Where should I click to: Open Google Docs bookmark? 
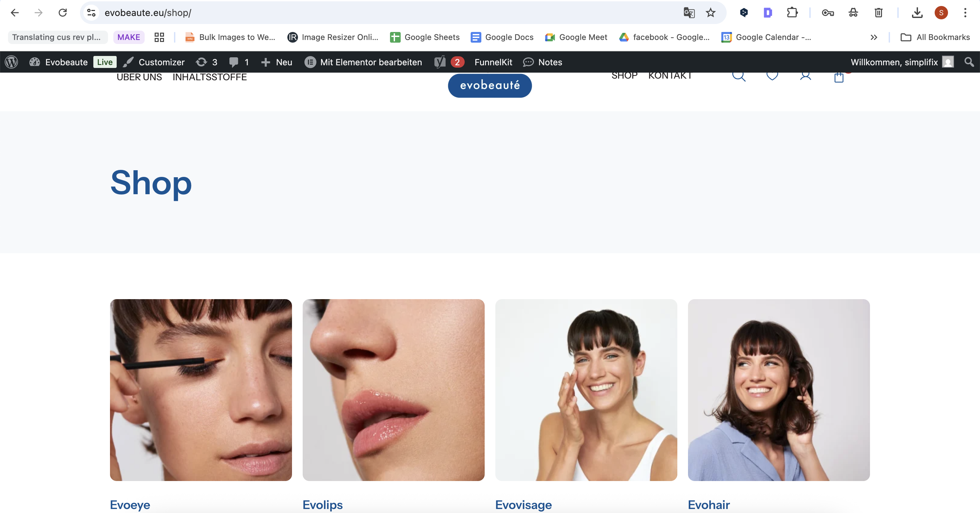coord(502,37)
